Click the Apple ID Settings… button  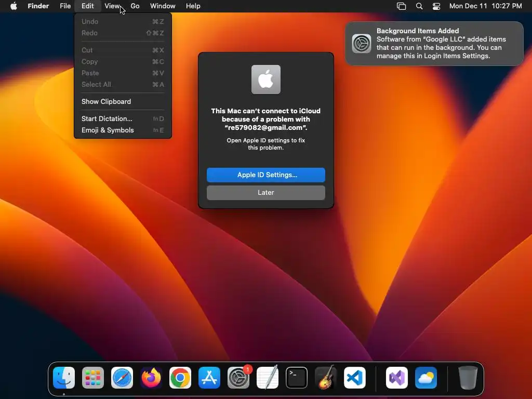click(x=266, y=175)
